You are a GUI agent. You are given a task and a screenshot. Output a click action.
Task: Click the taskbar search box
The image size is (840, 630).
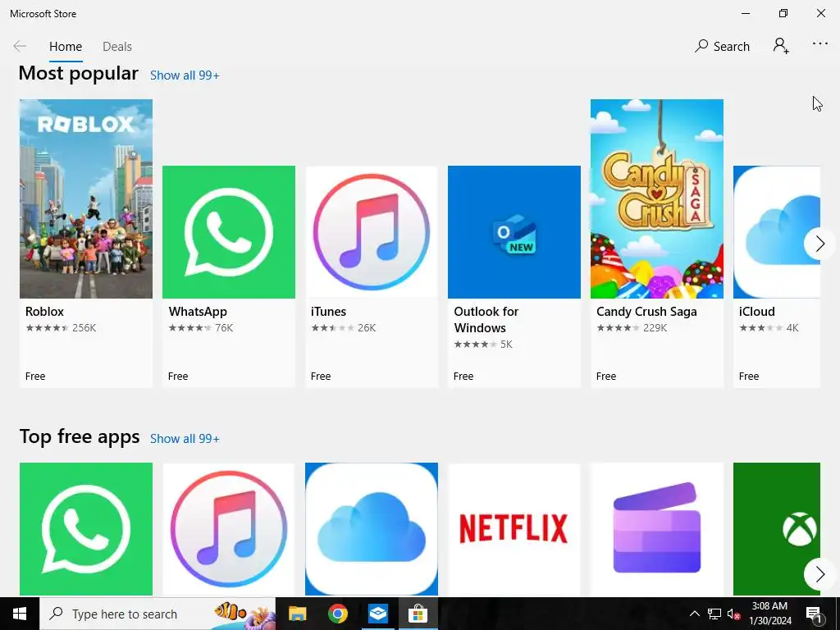point(157,614)
